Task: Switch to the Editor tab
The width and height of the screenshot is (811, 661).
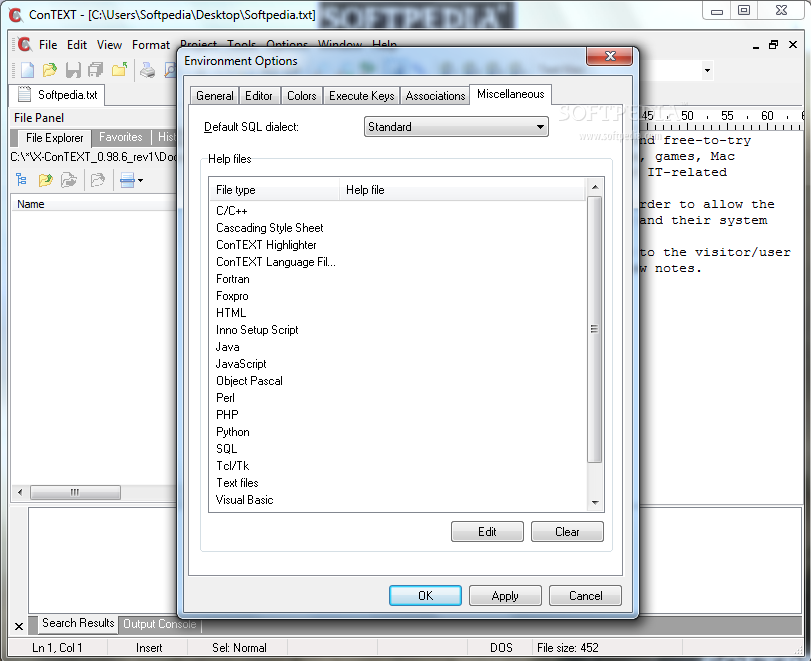Action: click(259, 96)
